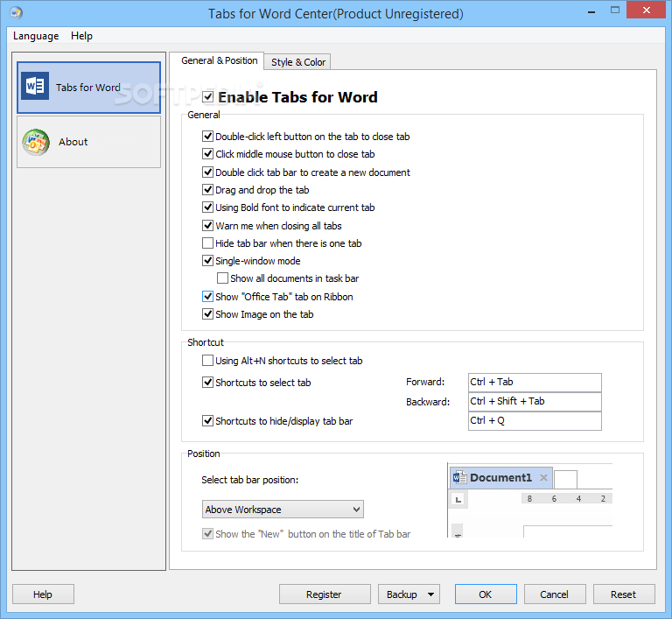
Task: Expand the Backup button dropdown arrow
Action: pos(431,594)
